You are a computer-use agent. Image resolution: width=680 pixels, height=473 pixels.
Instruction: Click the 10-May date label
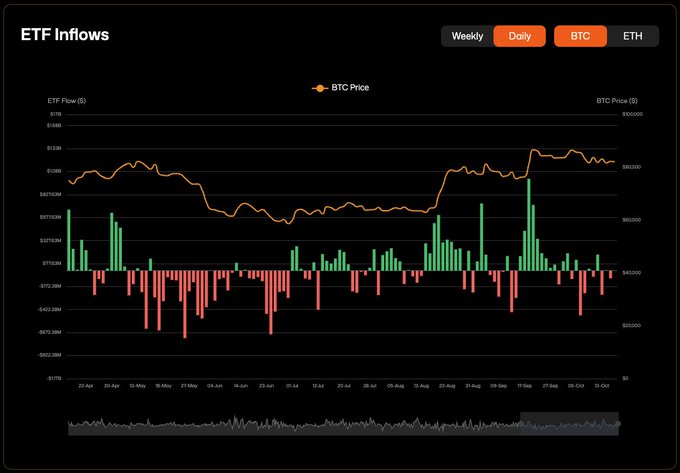[x=137, y=386]
